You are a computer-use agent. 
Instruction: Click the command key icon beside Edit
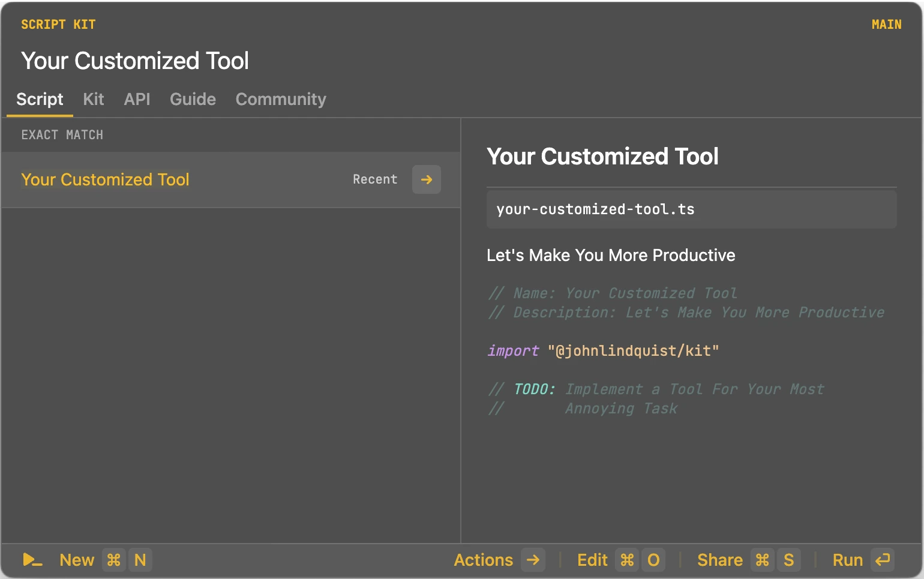click(627, 560)
